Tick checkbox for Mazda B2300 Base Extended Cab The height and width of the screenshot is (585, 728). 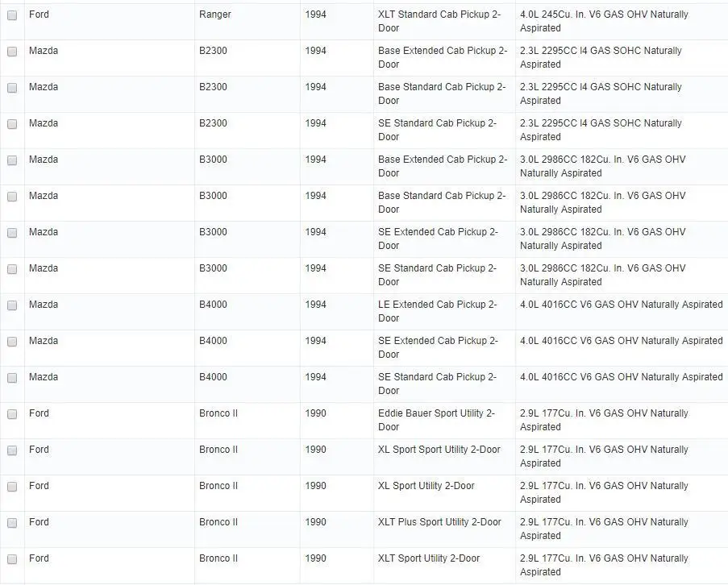tap(12, 52)
